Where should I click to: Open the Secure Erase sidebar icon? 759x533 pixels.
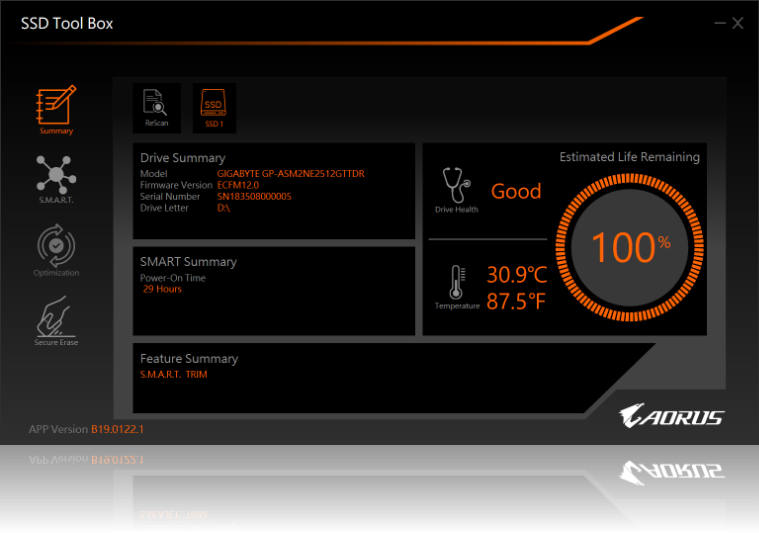point(56,319)
